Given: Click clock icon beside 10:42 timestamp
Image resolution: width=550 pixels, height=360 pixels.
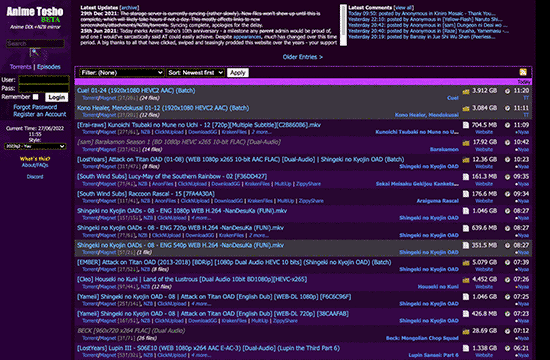Looking at the screenshot, I should point(507,142).
